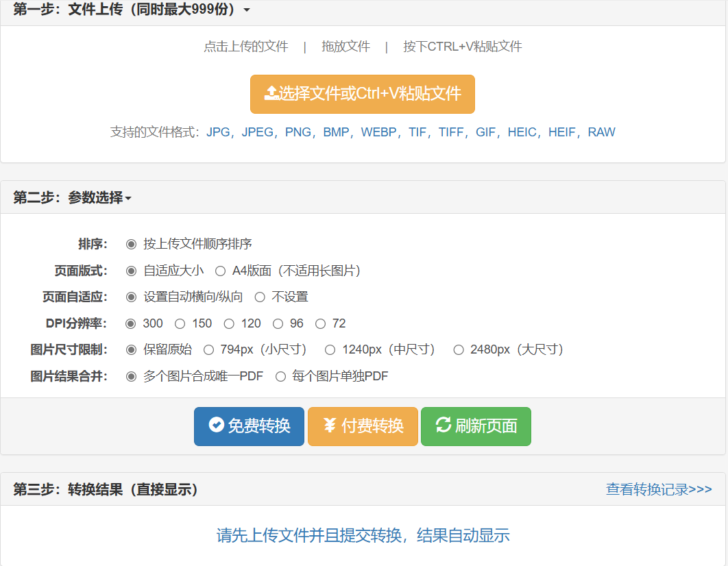Set DPI resolution to 72
Image resolution: width=728 pixels, height=566 pixels.
coord(319,323)
